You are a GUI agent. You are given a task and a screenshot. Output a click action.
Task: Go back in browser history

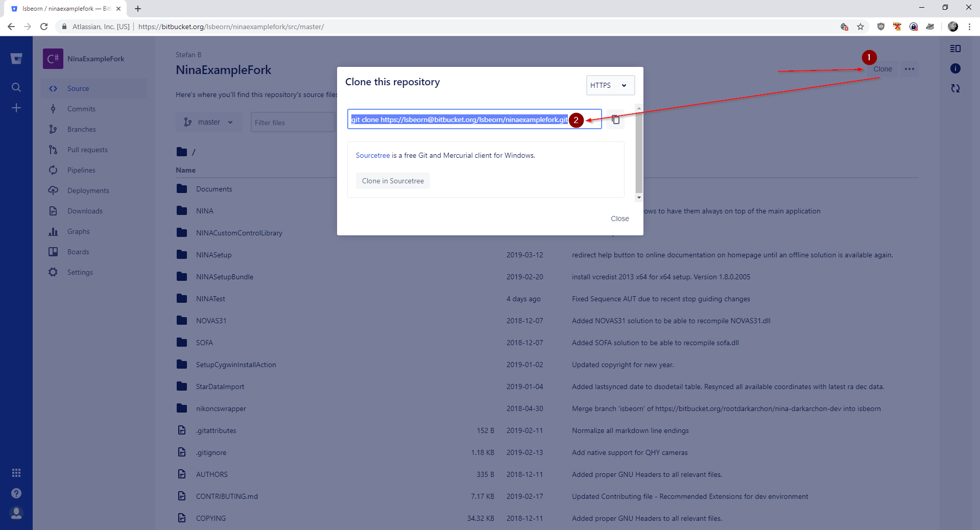11,27
